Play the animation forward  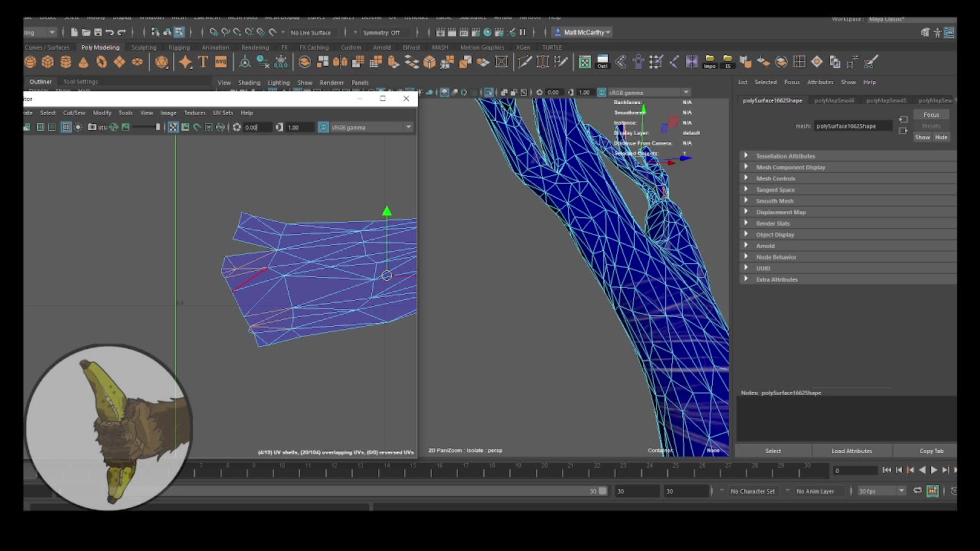933,470
